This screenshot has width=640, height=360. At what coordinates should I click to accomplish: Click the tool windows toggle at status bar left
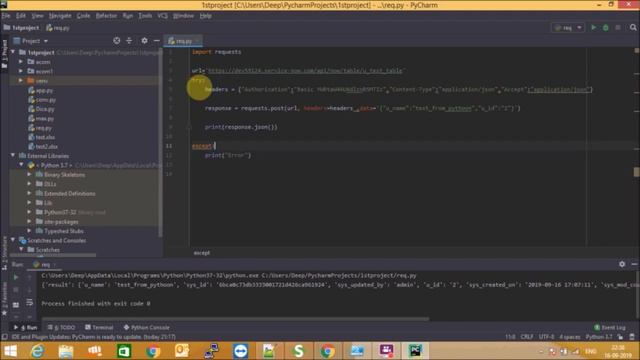[4, 337]
